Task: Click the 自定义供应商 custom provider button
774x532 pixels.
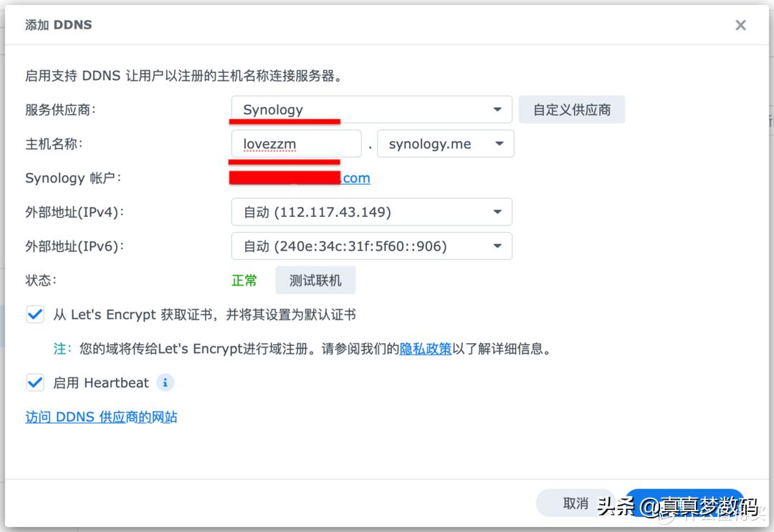Action: (x=572, y=109)
